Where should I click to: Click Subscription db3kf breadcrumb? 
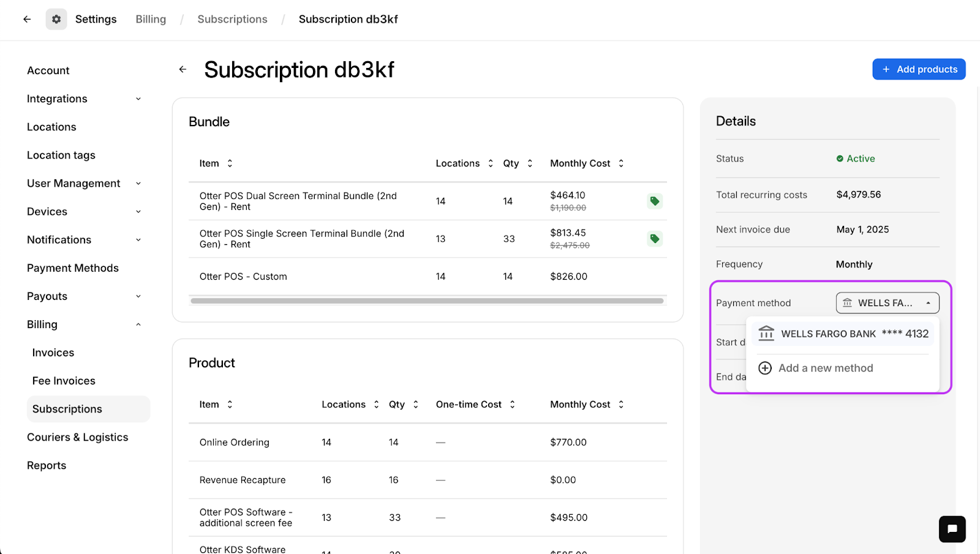349,19
